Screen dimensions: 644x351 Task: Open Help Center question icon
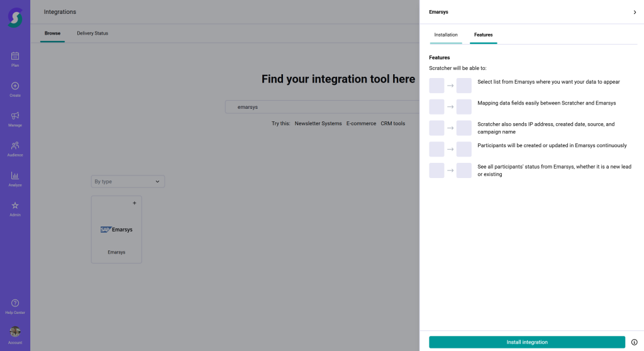tap(15, 303)
